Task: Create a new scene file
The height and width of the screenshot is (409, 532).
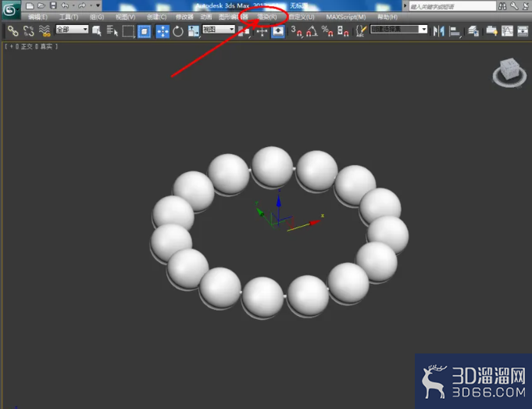Action: [30, 5]
